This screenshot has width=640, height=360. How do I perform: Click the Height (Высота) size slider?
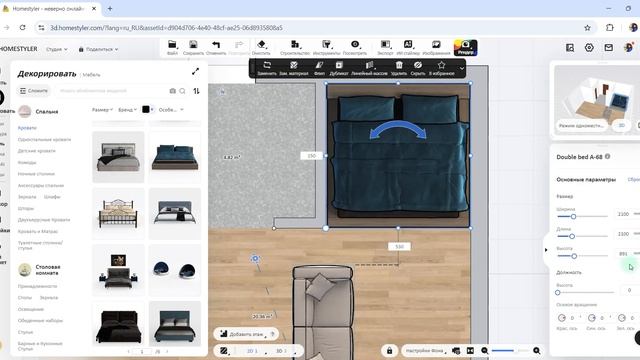coord(582,256)
